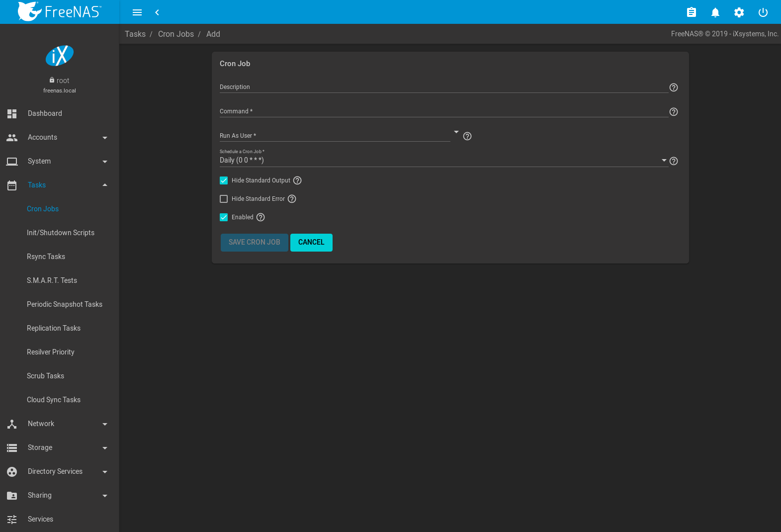Click the Network topology icon
This screenshot has width=781, height=532.
tap(12, 424)
